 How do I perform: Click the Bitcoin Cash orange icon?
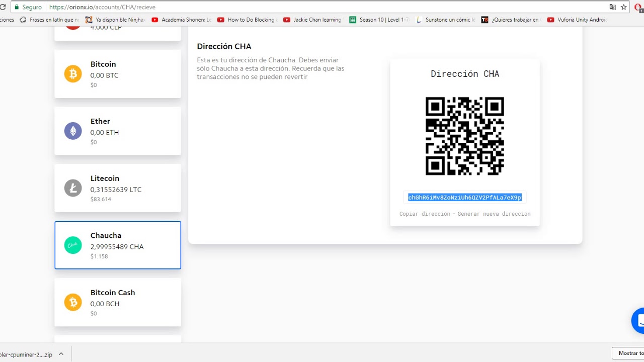click(x=73, y=303)
